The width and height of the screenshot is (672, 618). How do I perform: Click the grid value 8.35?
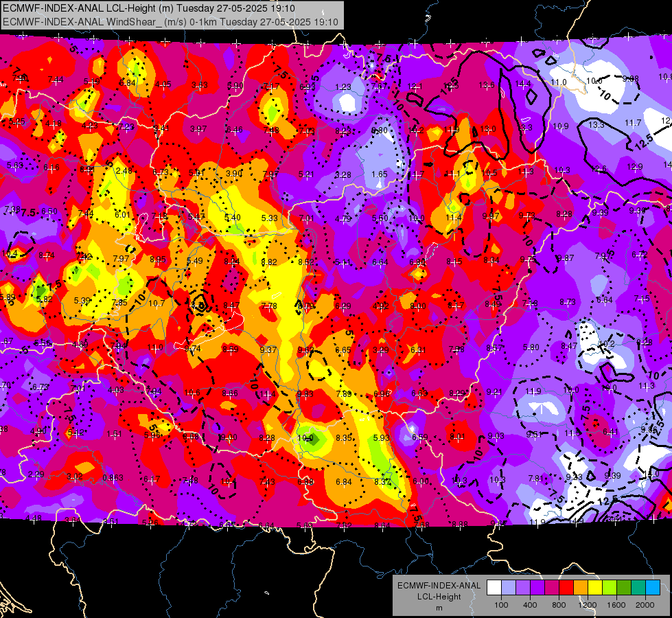pyautogui.click(x=344, y=438)
